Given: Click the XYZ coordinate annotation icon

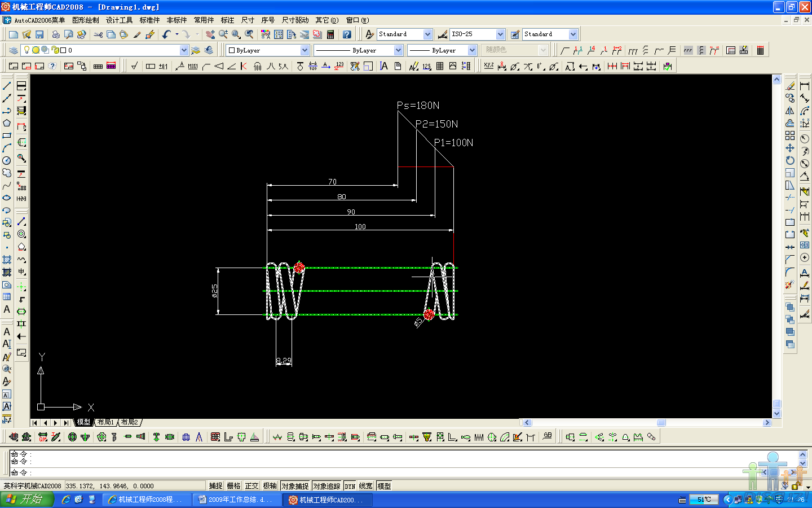Looking at the screenshot, I should [489, 66].
